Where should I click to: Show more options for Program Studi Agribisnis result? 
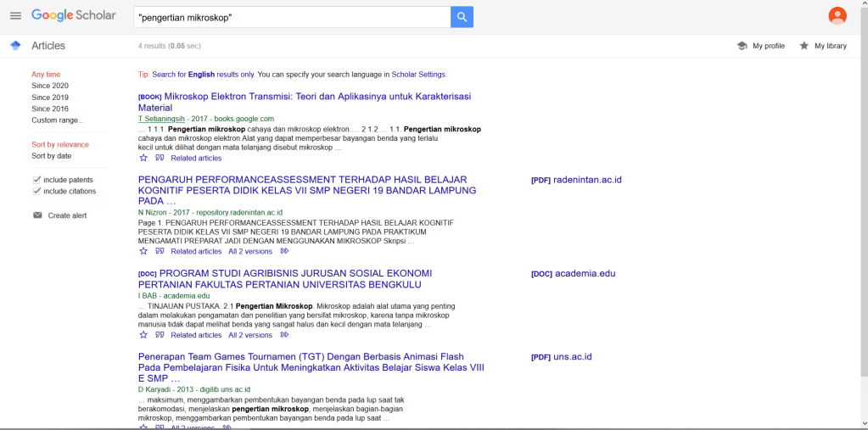click(x=285, y=335)
